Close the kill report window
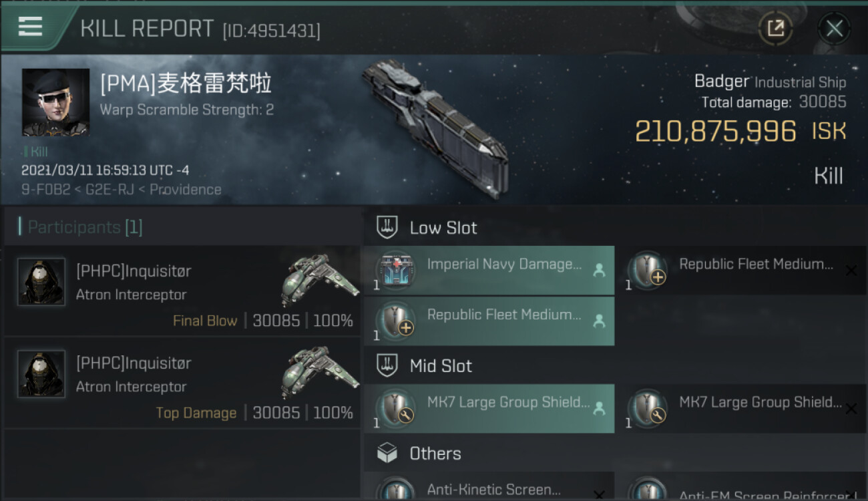This screenshot has width=868, height=501. pyautogui.click(x=834, y=28)
